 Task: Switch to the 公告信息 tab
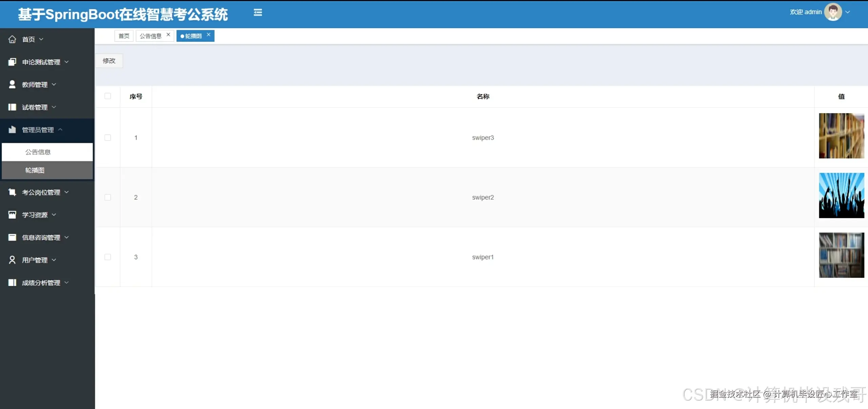tap(151, 36)
